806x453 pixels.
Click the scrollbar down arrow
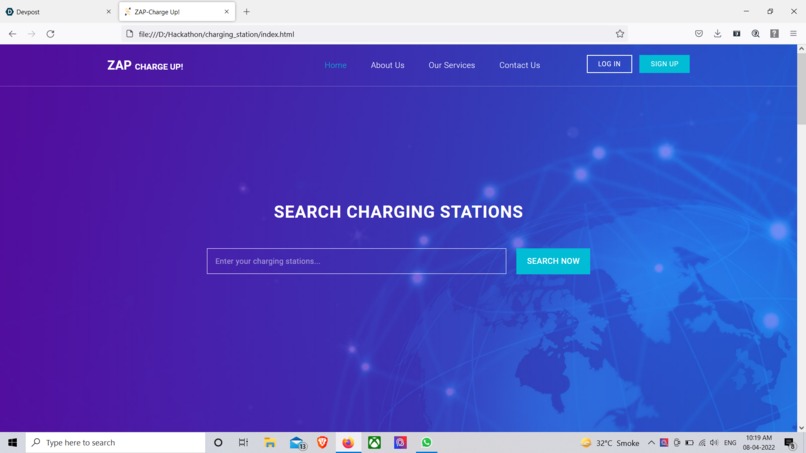(x=801, y=427)
